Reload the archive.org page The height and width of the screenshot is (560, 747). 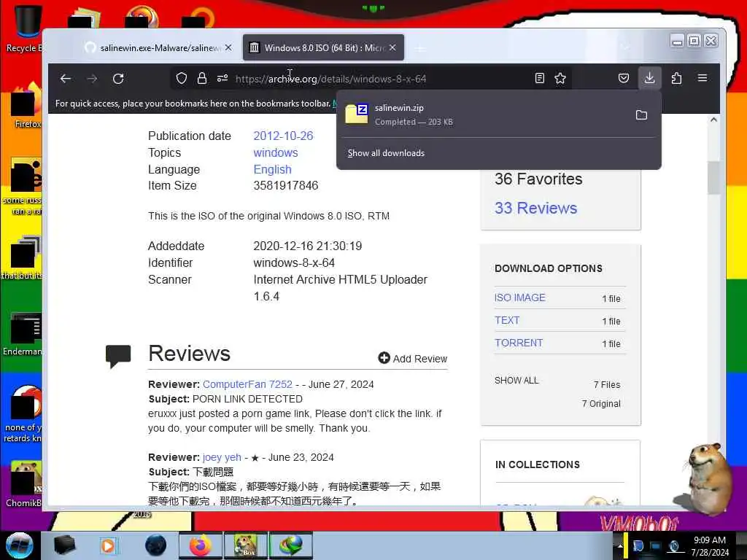click(x=118, y=79)
